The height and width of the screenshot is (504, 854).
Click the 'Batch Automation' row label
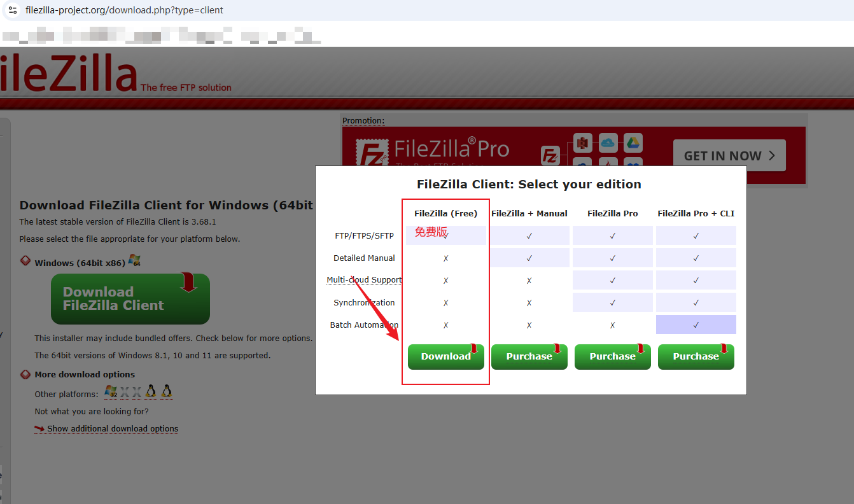point(364,325)
